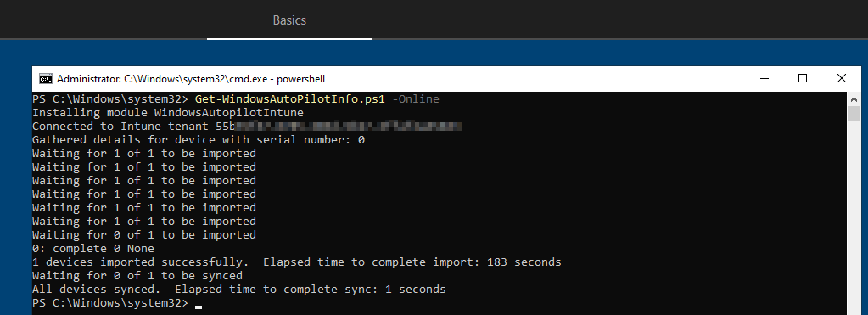Image resolution: width=868 pixels, height=315 pixels.
Task: Click the '0: complete 0 None' line
Action: click(93, 249)
